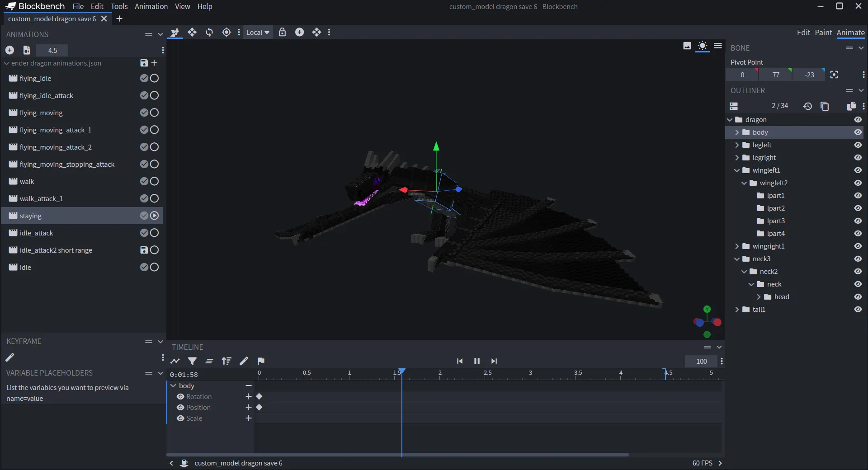This screenshot has height=470, width=868.
Task: Click the keyframe panel pencil icon
Action: [9, 357]
